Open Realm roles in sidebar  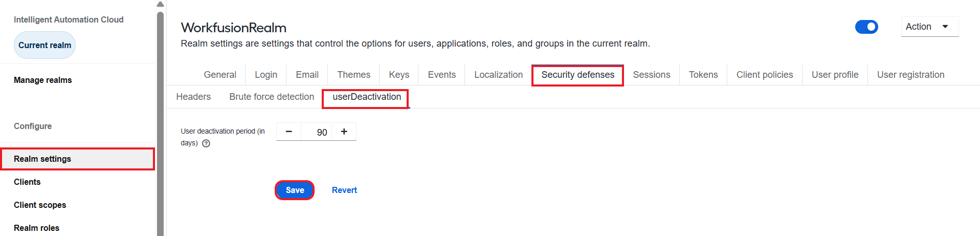tap(36, 228)
